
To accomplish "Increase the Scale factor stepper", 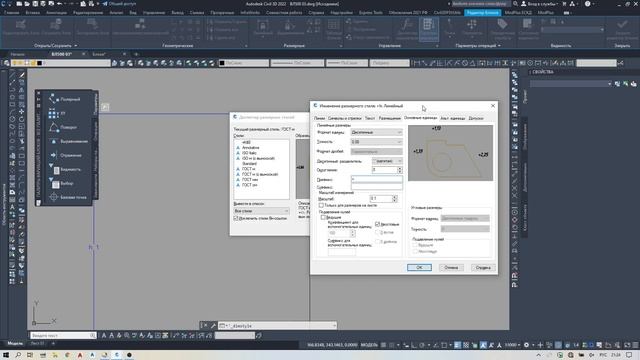I will click(395, 197).
